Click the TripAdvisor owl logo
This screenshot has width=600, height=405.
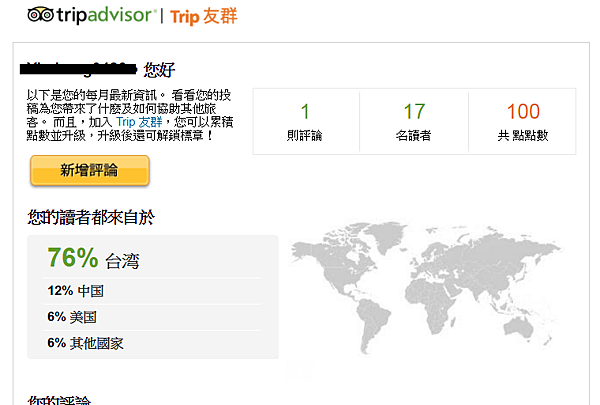40,15
